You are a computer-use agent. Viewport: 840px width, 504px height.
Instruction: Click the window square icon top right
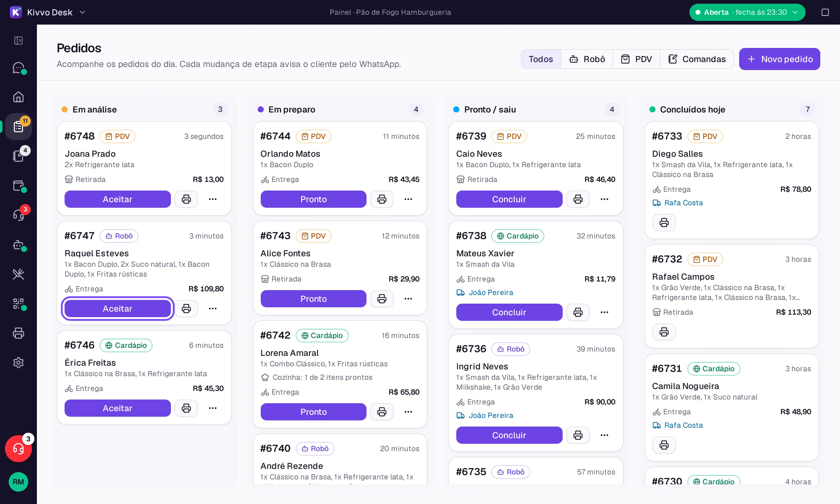pyautogui.click(x=825, y=12)
